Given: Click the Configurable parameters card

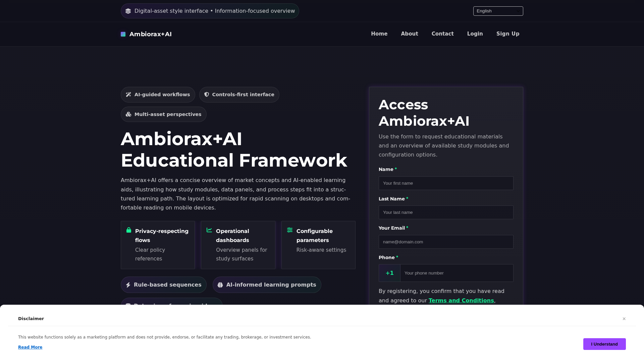Looking at the screenshot, I should pyautogui.click(x=319, y=245).
